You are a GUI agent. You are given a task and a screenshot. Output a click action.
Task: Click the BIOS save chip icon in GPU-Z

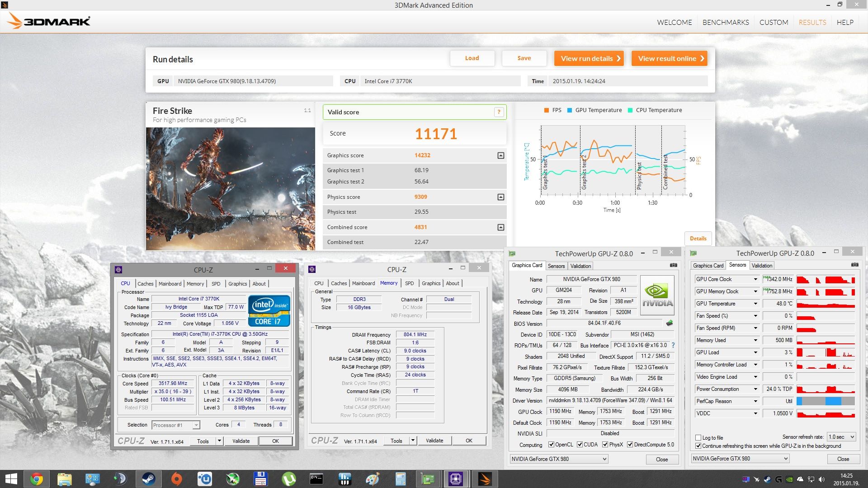(670, 323)
